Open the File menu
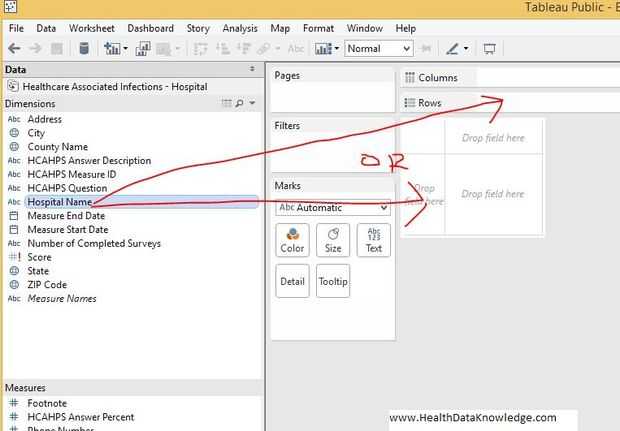Screen dimensions: 620x431 pyautogui.click(x=16, y=28)
